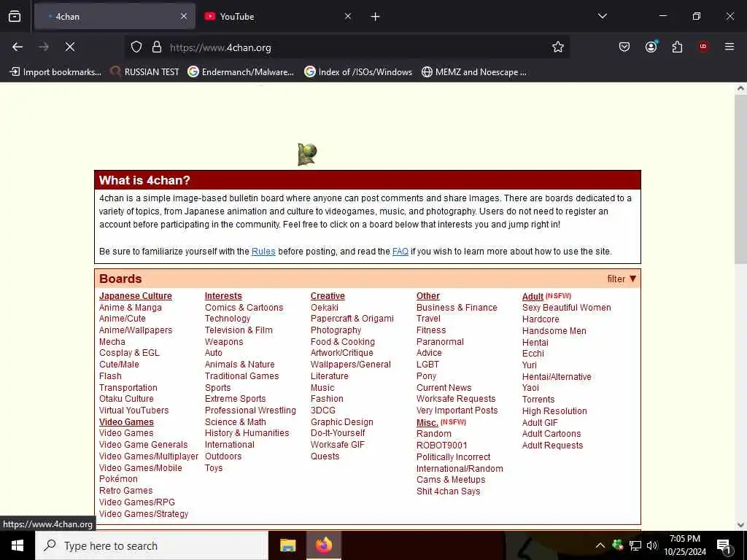Open the Windows Start menu
747x560 pixels.
pos(18,545)
